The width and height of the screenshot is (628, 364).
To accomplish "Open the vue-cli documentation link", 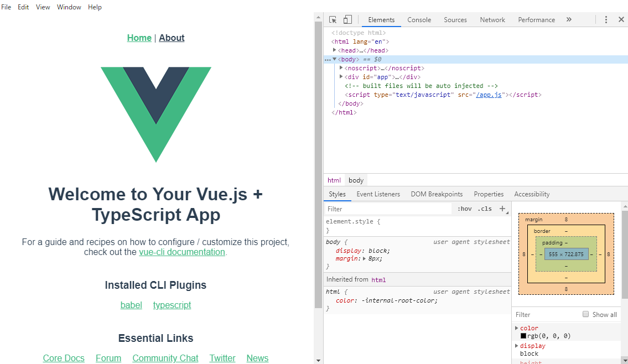I will [182, 252].
